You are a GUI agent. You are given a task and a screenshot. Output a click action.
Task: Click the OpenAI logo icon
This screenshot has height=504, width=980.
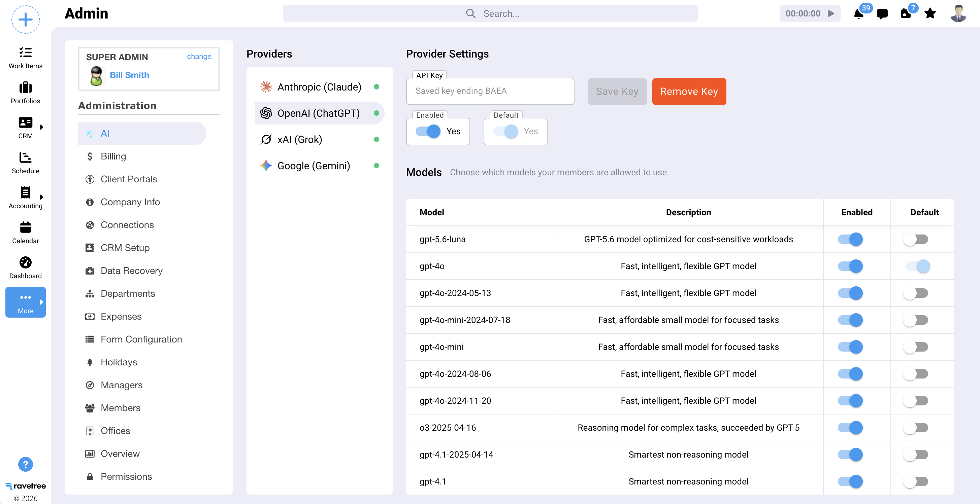pyautogui.click(x=266, y=113)
